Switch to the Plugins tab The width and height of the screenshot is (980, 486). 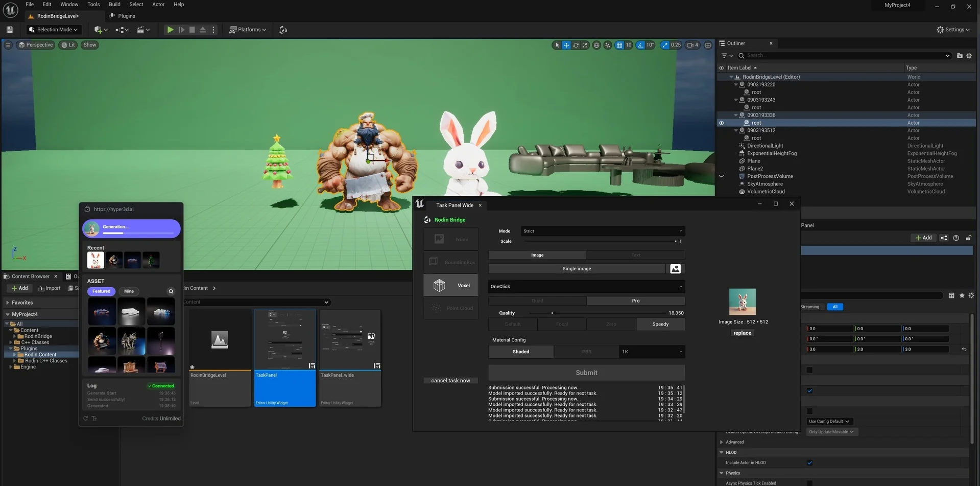126,16
